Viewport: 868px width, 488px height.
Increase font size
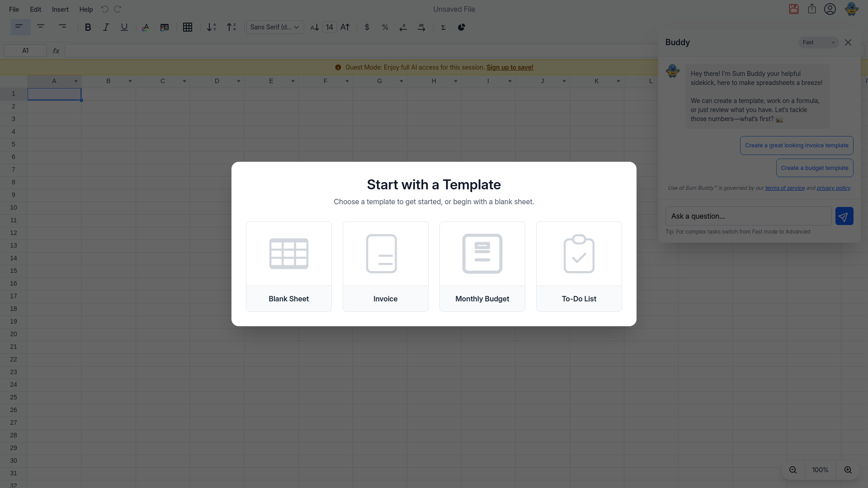[345, 28]
